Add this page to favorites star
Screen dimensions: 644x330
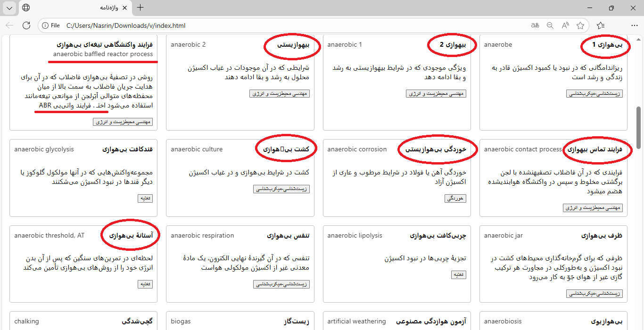[x=580, y=25]
